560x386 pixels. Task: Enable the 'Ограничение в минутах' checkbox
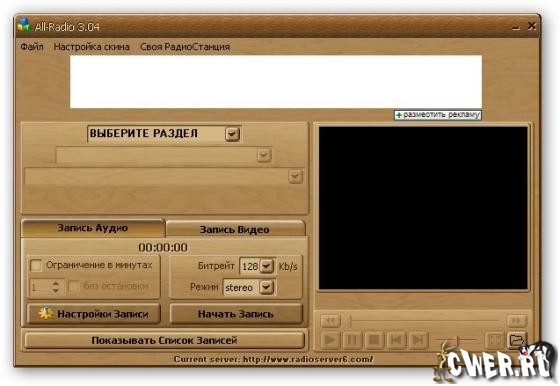pos(36,265)
